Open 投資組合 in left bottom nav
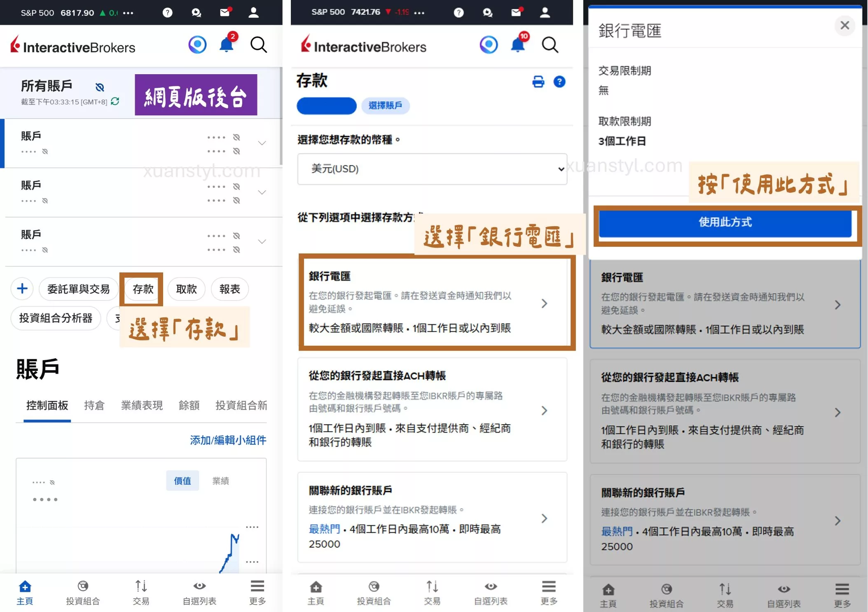Viewport: 868px width, 612px height. point(83,593)
